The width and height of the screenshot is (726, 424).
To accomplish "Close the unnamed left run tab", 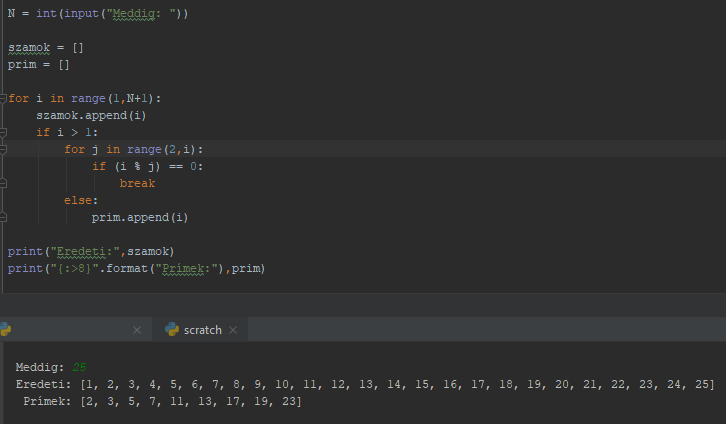I will 137,330.
